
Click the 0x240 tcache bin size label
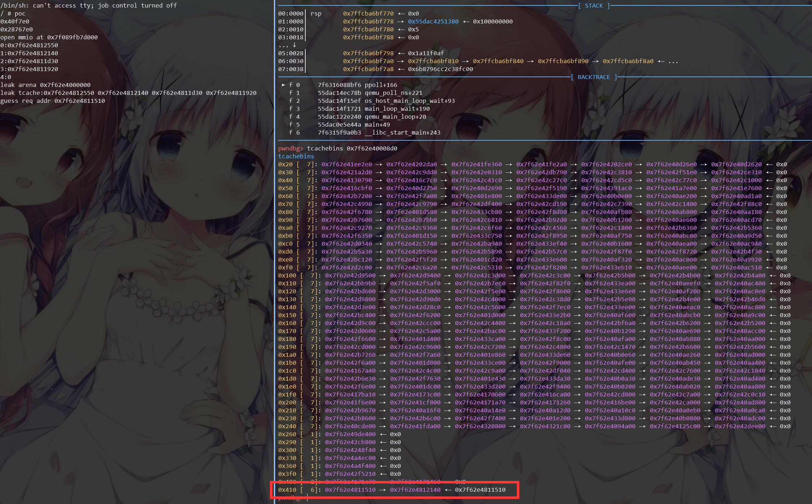(x=287, y=426)
